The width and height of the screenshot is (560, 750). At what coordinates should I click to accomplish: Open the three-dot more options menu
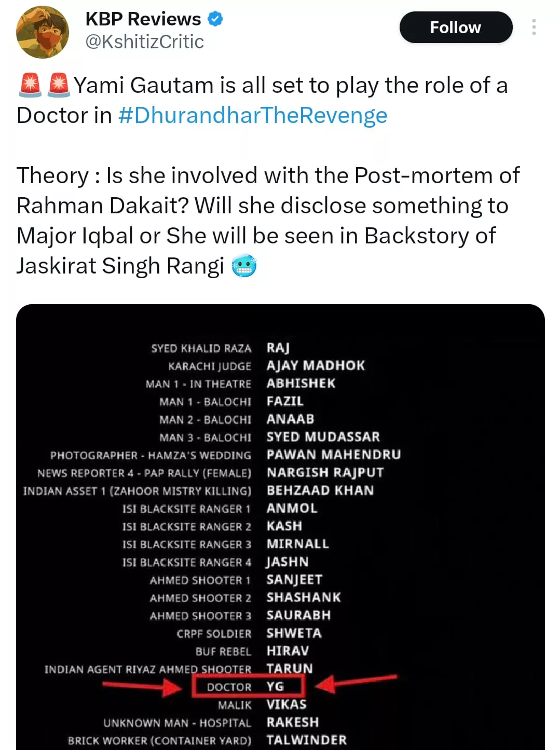click(534, 27)
